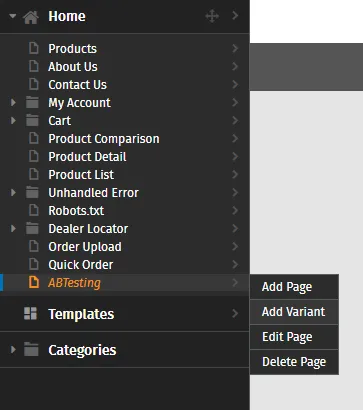The image size is (363, 410).
Task: Select the Order Upload label
Action: pyautogui.click(x=85, y=247)
